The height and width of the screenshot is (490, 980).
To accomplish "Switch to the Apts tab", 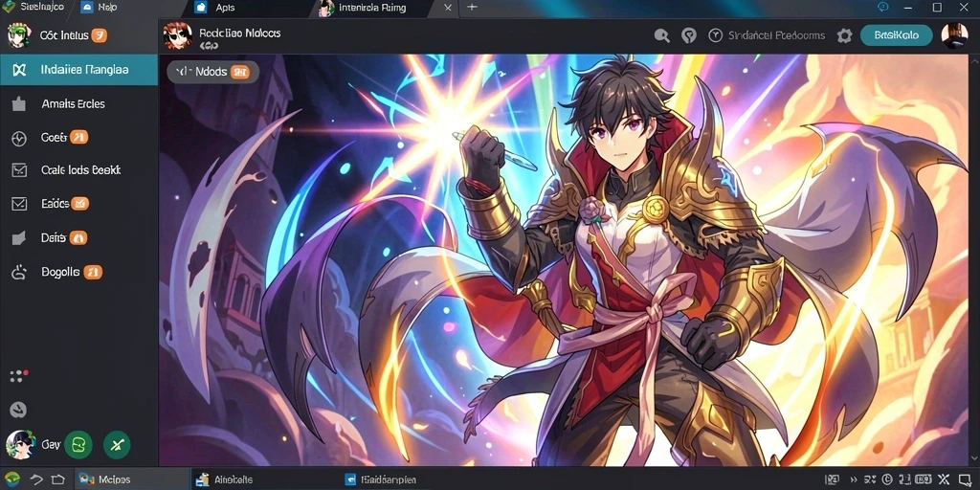I will [224, 8].
